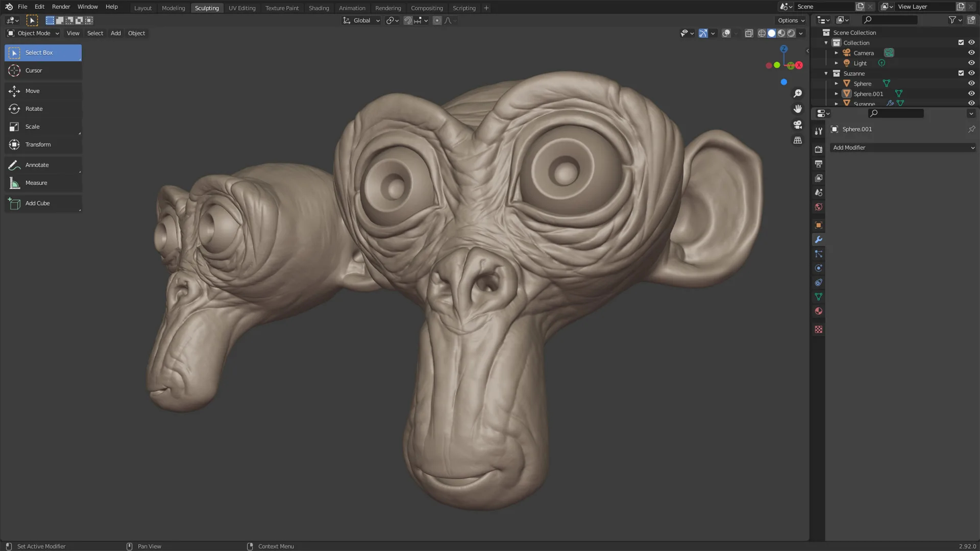This screenshot has height=551, width=980.
Task: Click the zoom viewport magnifier icon
Action: [x=797, y=93]
